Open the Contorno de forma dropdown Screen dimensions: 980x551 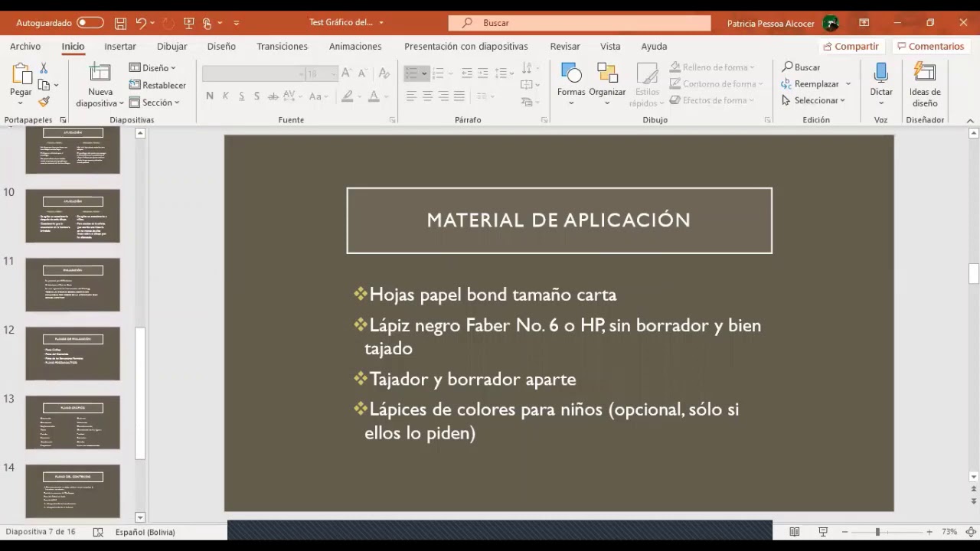point(717,84)
